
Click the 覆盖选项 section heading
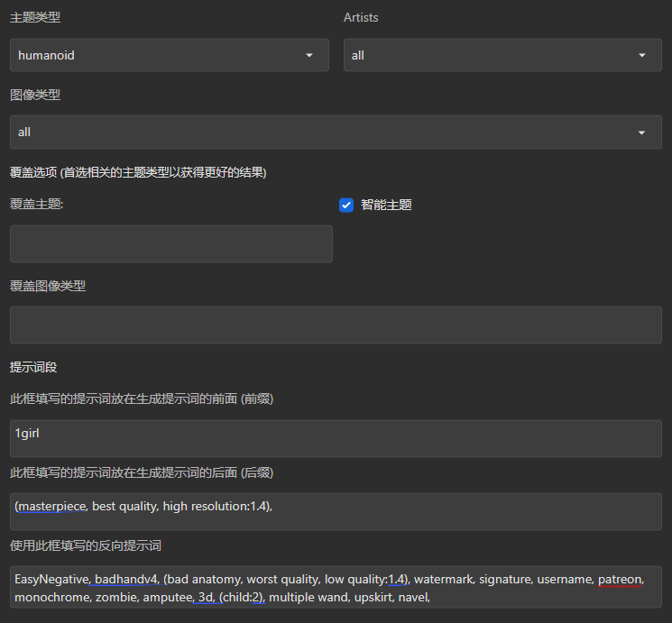click(x=138, y=171)
